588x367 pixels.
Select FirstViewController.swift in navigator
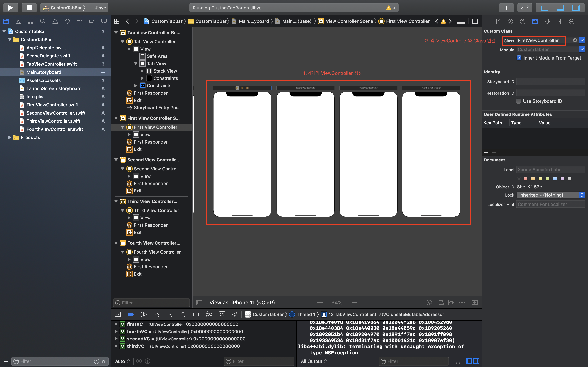tap(52, 105)
